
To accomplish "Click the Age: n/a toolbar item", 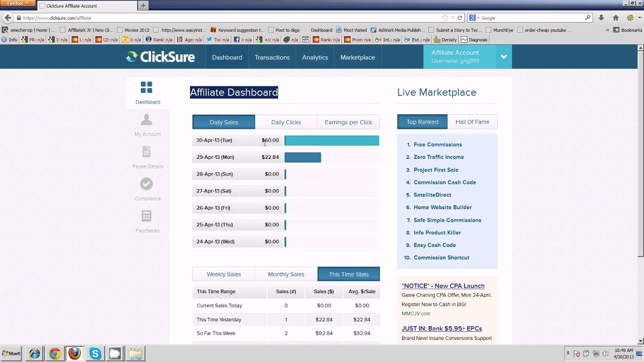I will (x=189, y=40).
